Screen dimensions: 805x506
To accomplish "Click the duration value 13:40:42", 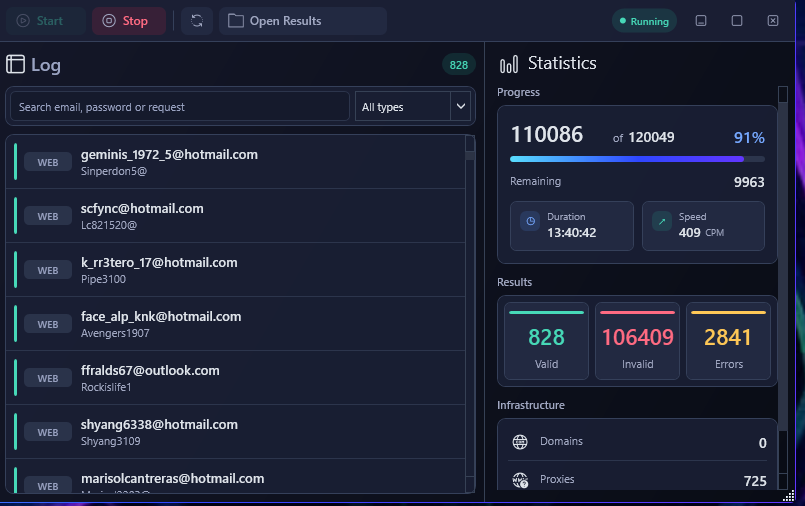I will click(x=571, y=233).
